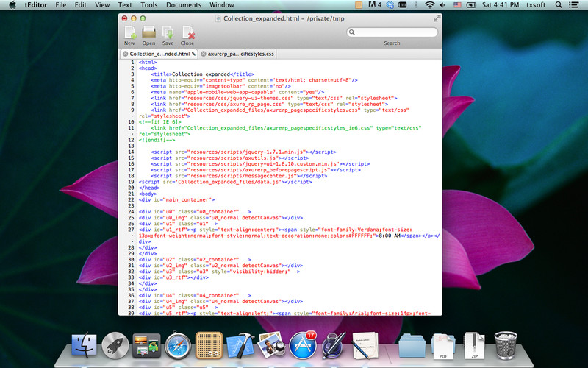The image size is (588, 368).
Task: Open the File menu
Action: [61, 5]
